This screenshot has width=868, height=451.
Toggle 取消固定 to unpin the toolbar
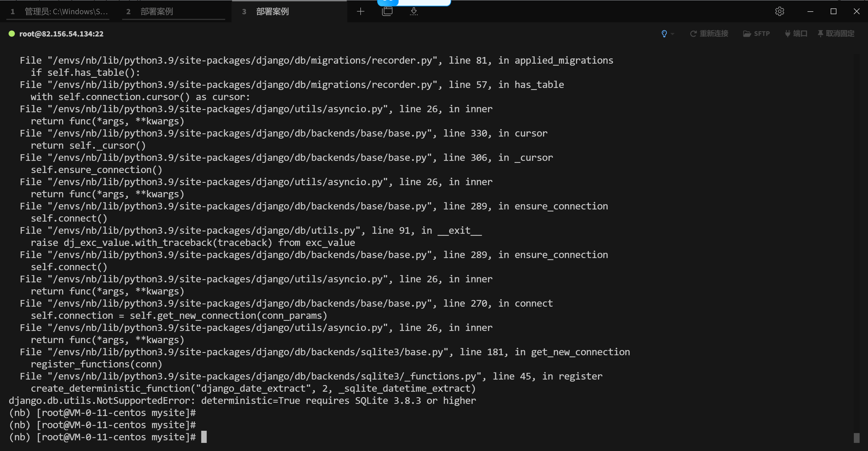836,34
